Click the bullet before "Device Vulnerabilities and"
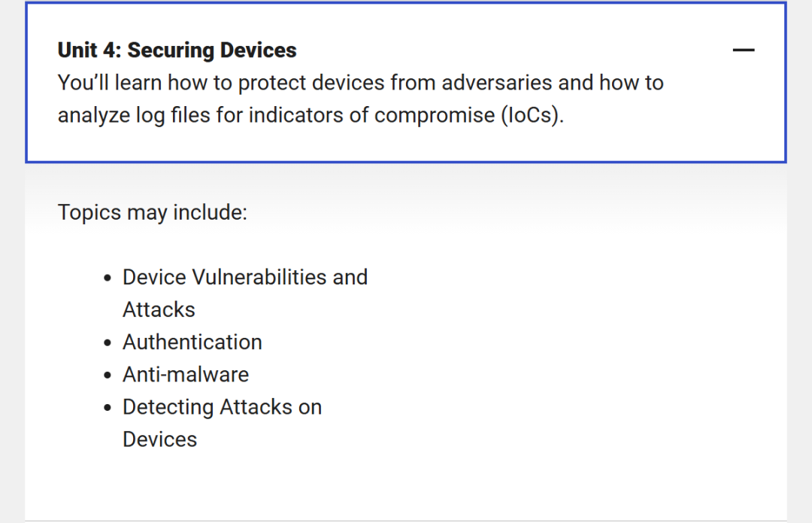This screenshot has height=523, width=812. (108, 278)
